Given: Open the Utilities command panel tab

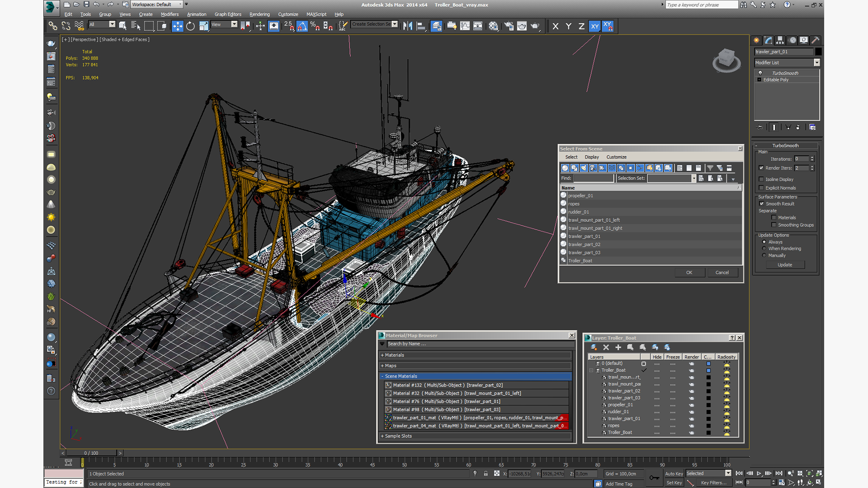Looking at the screenshot, I should [815, 40].
